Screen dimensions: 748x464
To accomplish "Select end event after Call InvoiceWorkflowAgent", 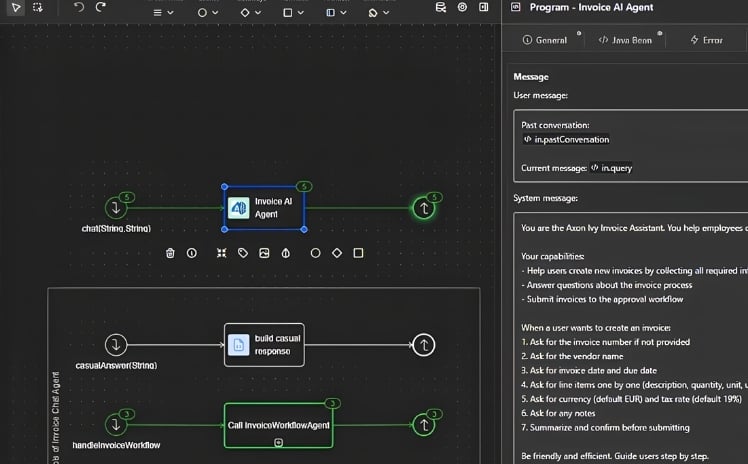I will [424, 424].
